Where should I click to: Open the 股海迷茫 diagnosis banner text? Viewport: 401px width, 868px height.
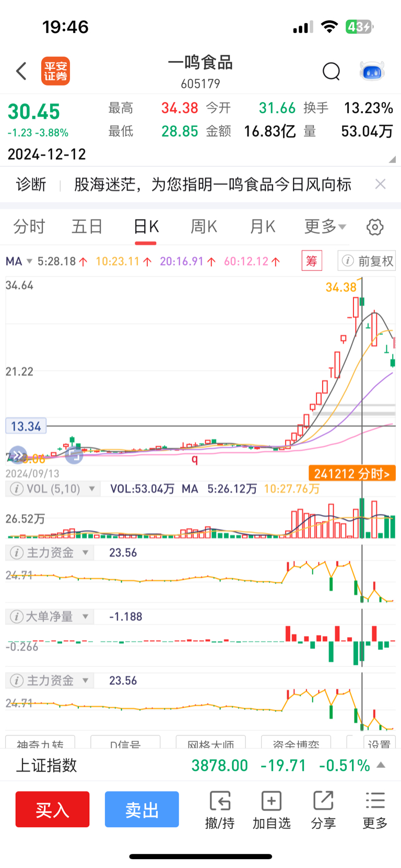coord(213,184)
